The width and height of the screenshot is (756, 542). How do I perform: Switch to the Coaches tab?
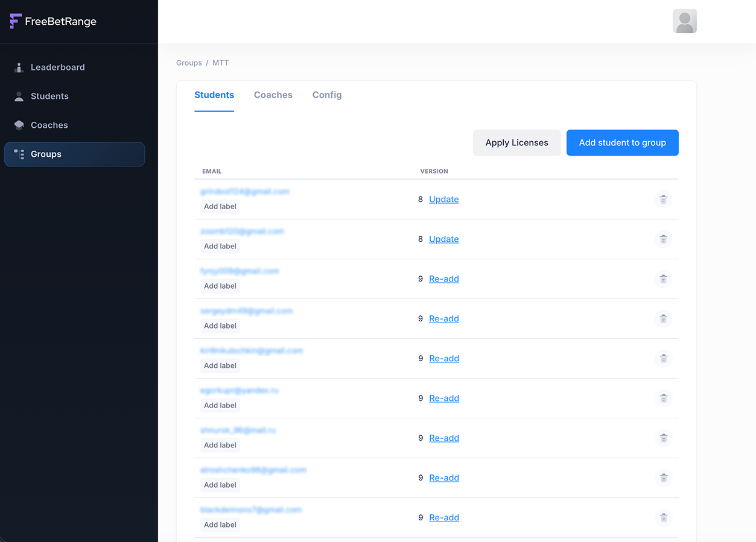pos(273,95)
